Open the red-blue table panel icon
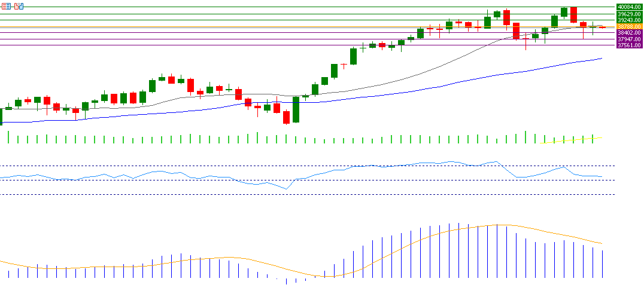 click(x=7, y=5)
